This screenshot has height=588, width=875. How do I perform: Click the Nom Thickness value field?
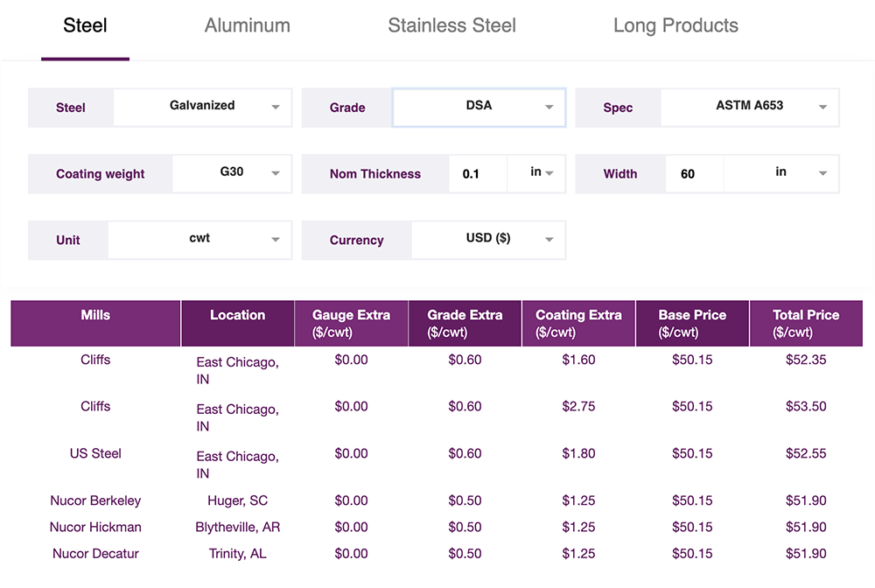[478, 173]
